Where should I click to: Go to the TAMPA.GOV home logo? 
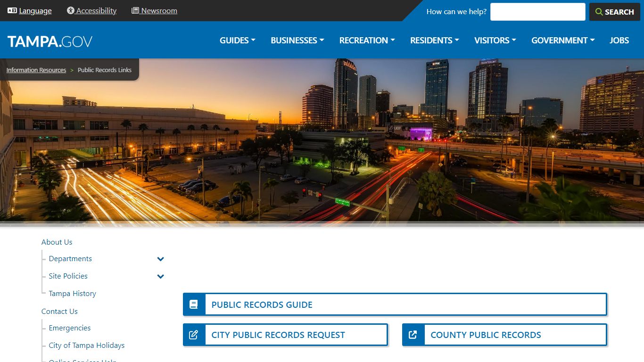click(50, 41)
